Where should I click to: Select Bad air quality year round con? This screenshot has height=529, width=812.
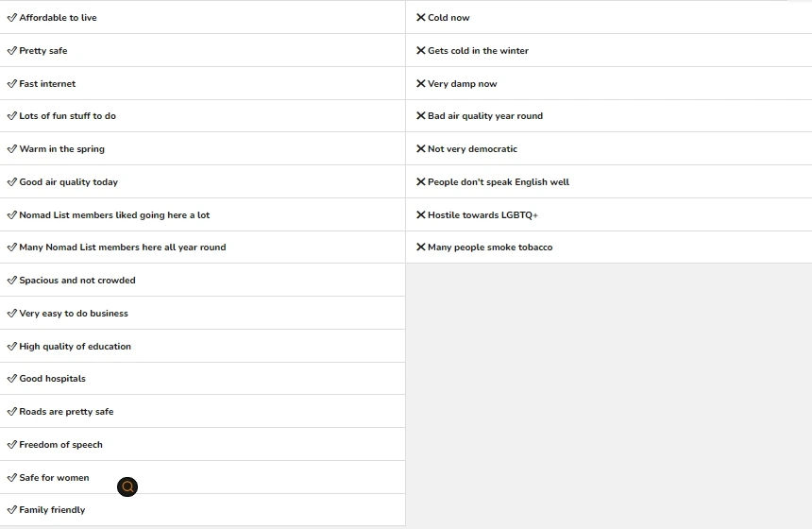tap(485, 116)
